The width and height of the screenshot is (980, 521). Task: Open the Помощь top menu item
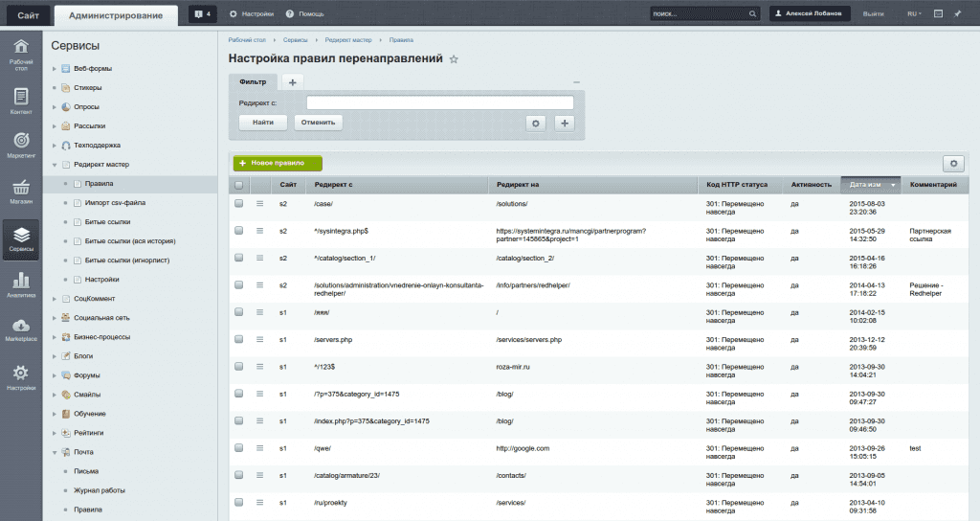click(x=305, y=13)
